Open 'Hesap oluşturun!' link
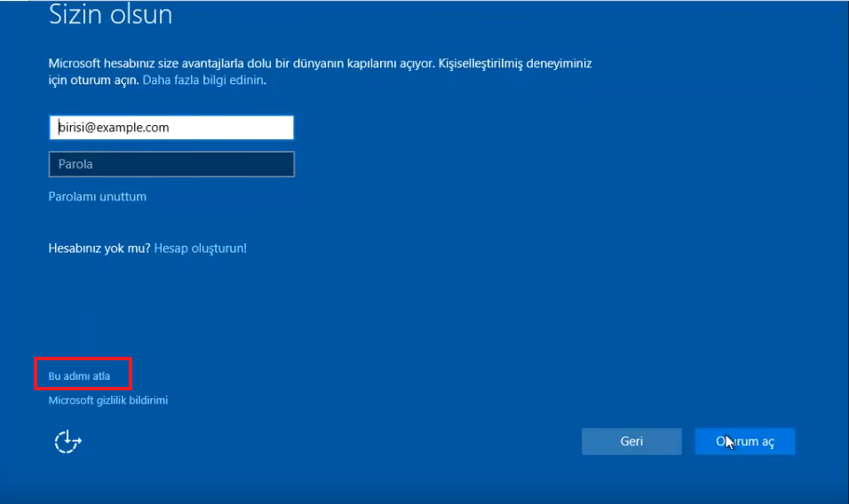Image resolution: width=849 pixels, height=504 pixels. click(201, 248)
